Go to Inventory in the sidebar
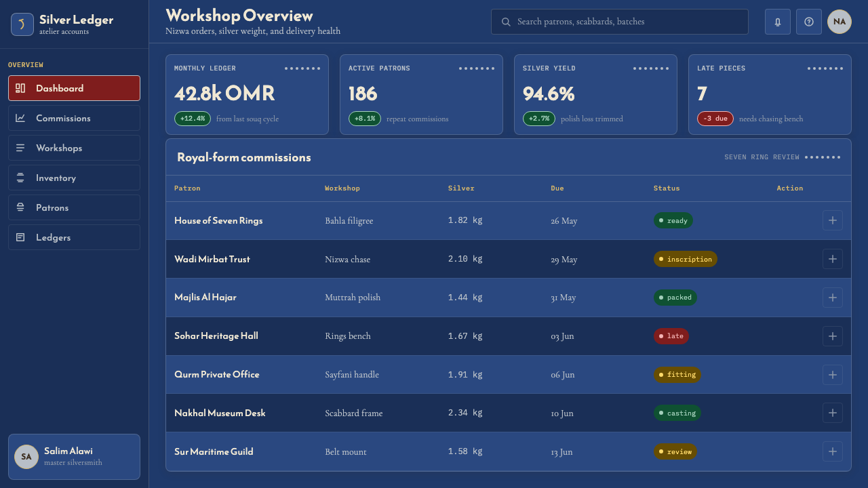The height and width of the screenshot is (488, 868). [x=74, y=178]
